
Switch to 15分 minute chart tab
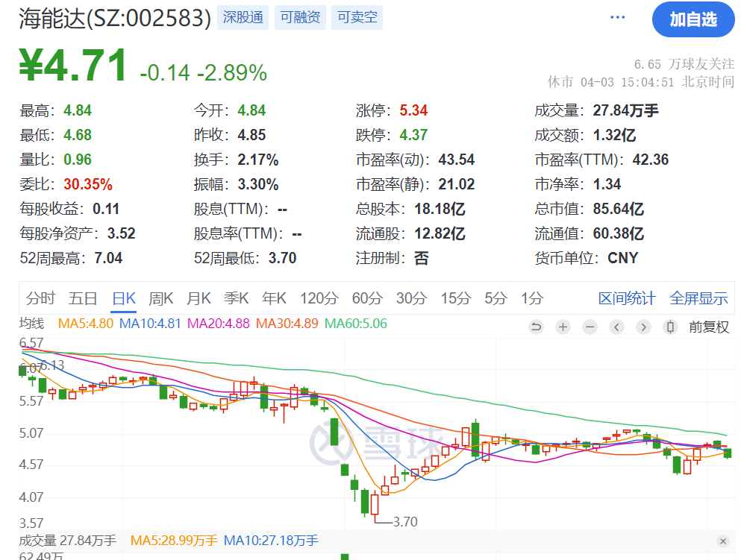click(x=455, y=298)
